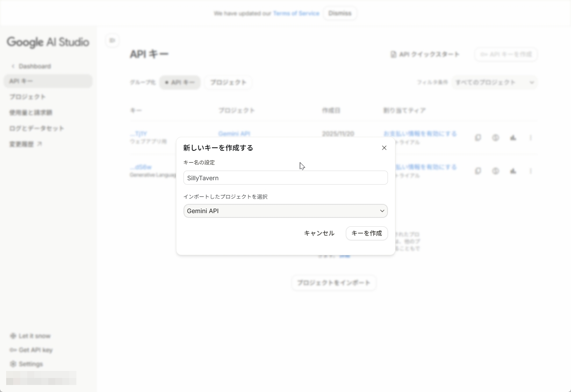Open the overflow menu for the first key

point(531,138)
